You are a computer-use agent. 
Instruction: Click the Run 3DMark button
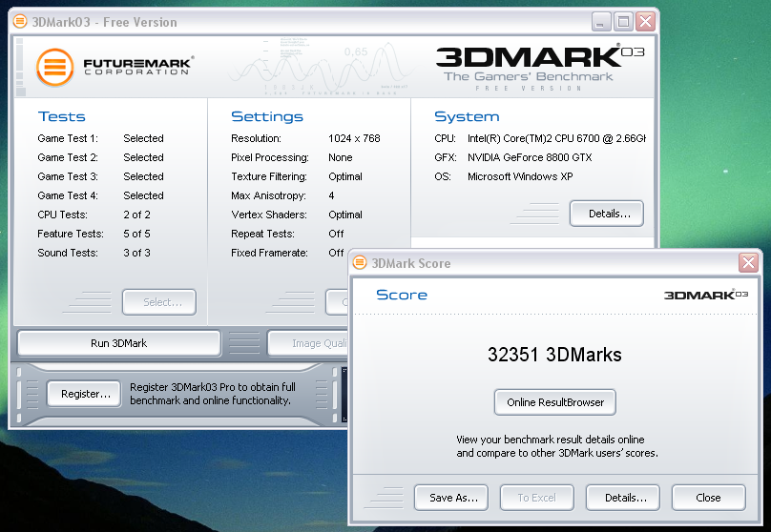(x=119, y=343)
